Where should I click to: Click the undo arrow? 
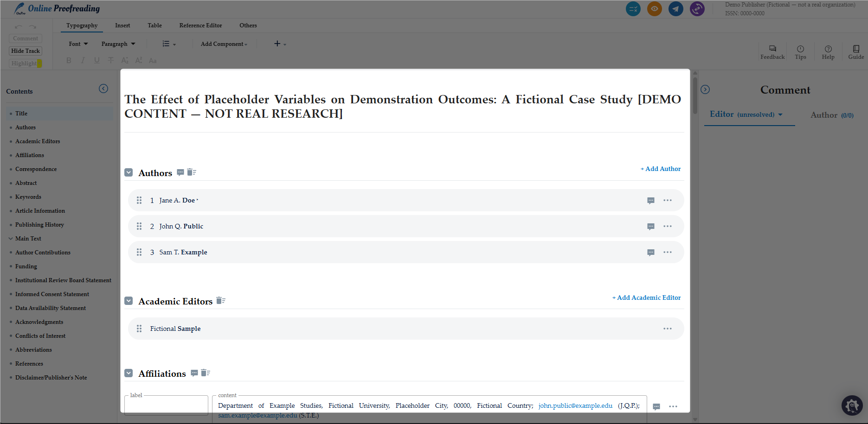click(19, 26)
